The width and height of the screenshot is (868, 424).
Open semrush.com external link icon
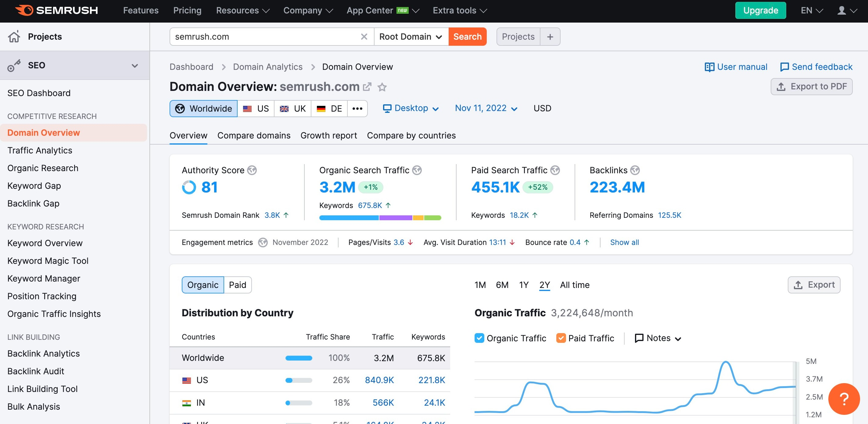[x=367, y=87]
